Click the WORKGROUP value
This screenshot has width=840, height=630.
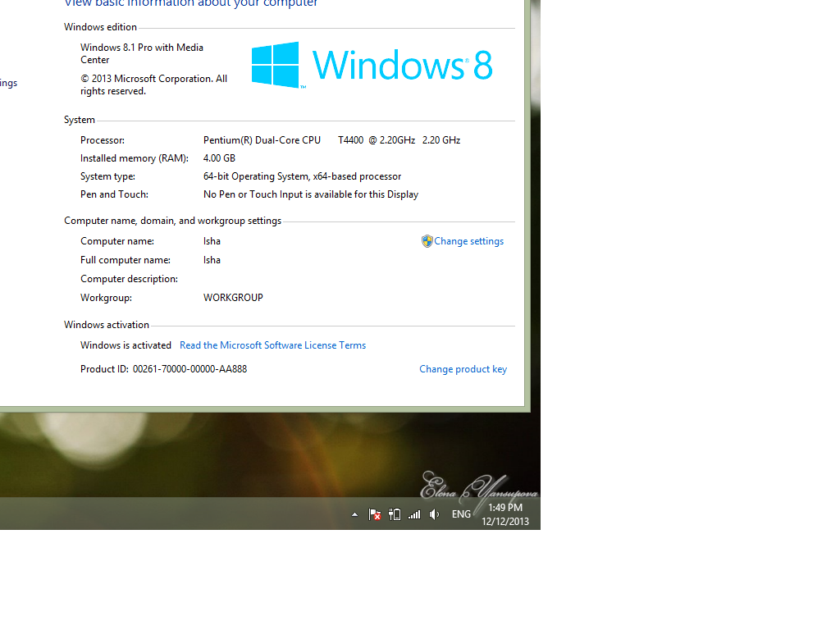(233, 298)
